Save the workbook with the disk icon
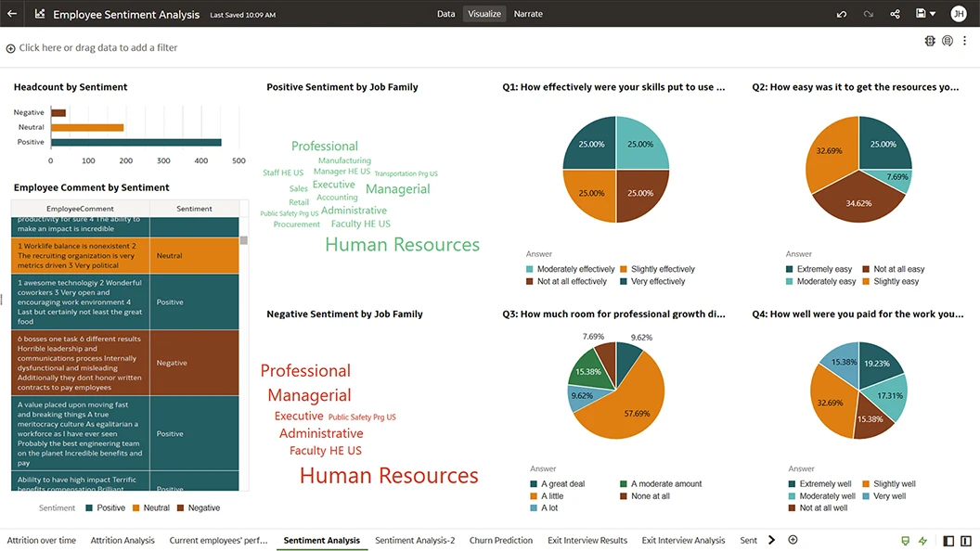 click(x=920, y=14)
